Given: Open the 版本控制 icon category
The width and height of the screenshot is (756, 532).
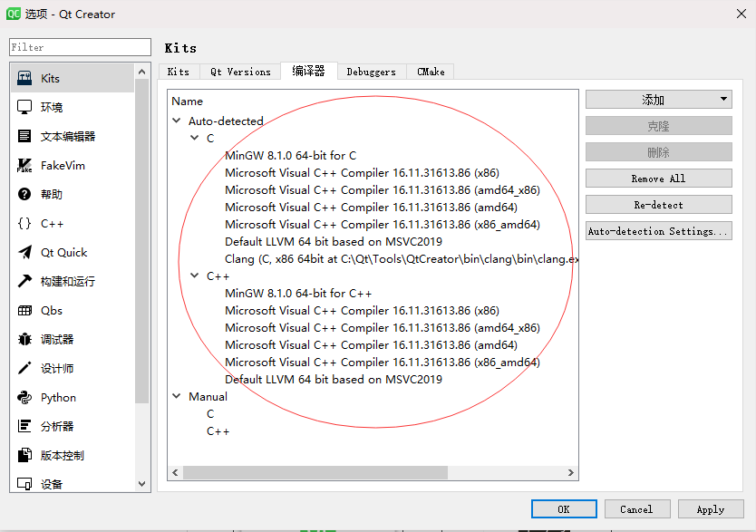Looking at the screenshot, I should tap(24, 455).
